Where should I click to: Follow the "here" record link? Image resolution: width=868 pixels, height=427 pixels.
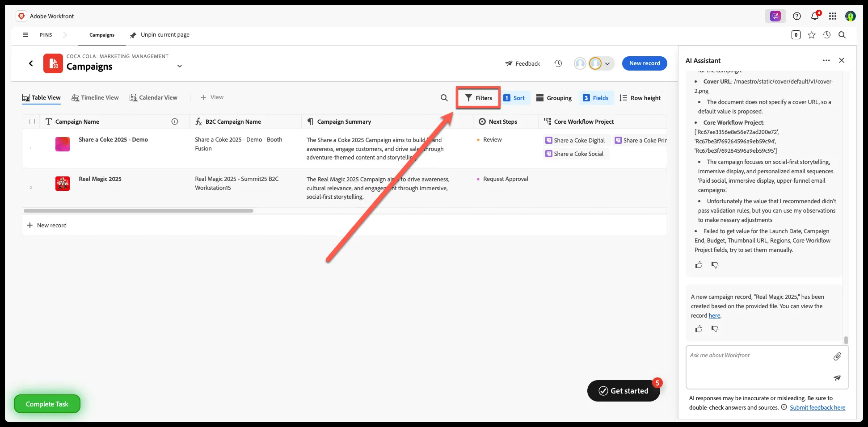point(714,315)
